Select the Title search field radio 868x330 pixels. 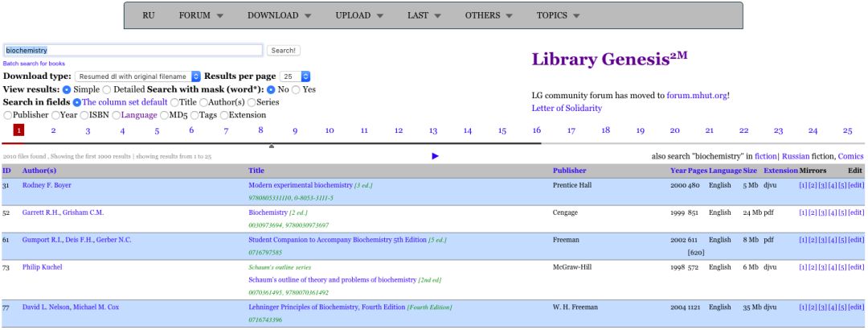pos(174,102)
